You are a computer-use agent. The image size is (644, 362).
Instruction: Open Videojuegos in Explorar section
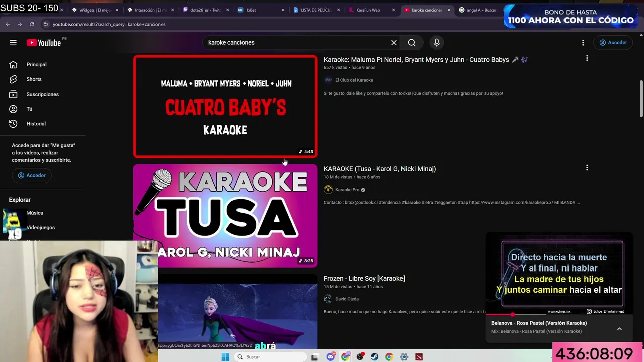point(41,227)
